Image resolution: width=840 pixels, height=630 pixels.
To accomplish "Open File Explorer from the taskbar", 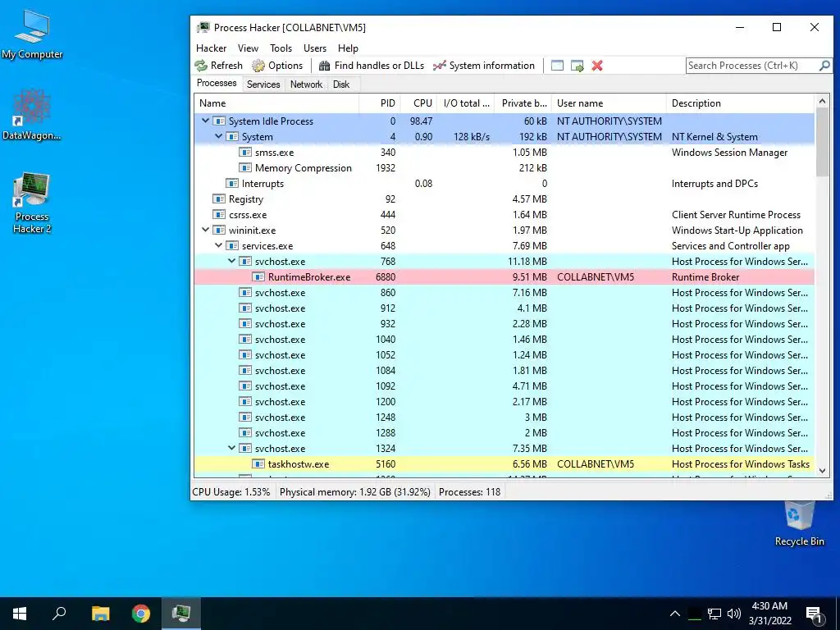I will (x=100, y=614).
